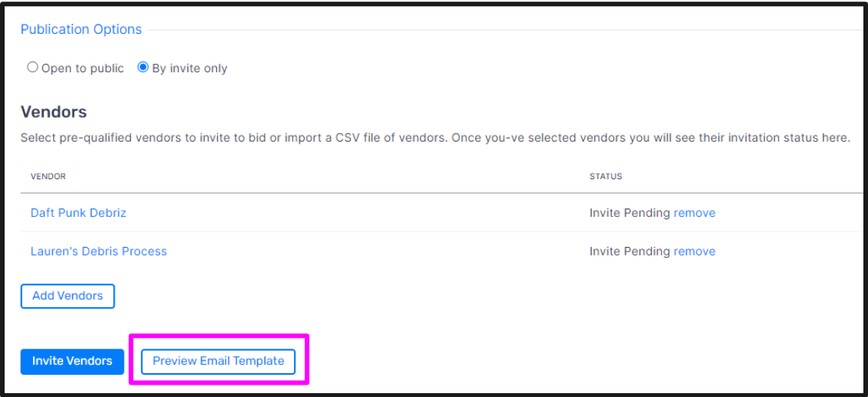Click the vendor selection description paragraph

tap(435, 138)
